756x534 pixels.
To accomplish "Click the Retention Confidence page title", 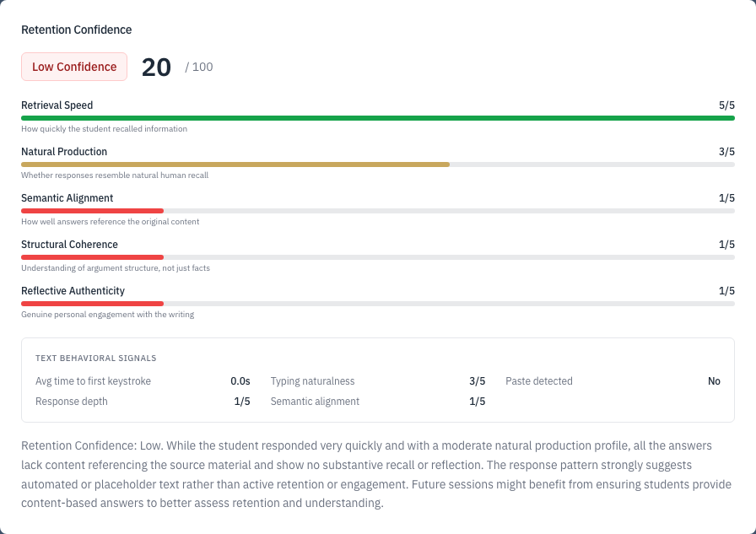I will point(76,29).
